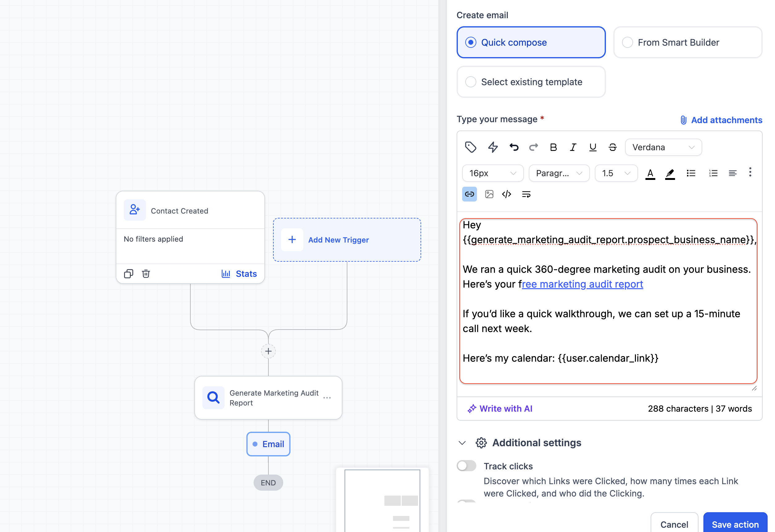Click the Save action button
Screen dimensions: 775x532
click(735, 524)
